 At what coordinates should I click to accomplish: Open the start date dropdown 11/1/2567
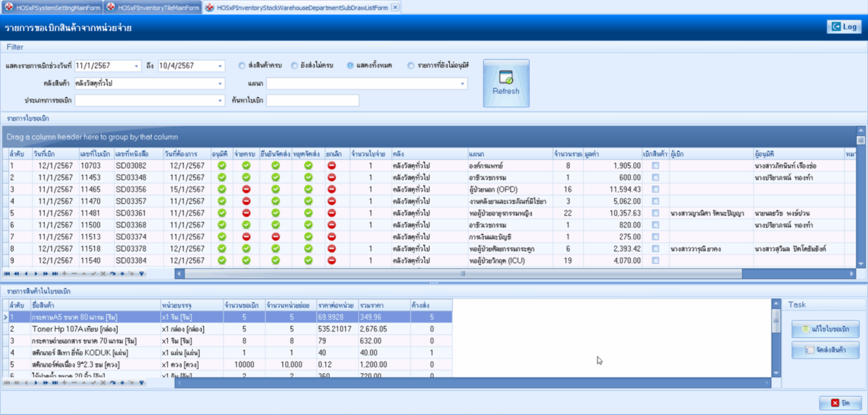point(137,66)
